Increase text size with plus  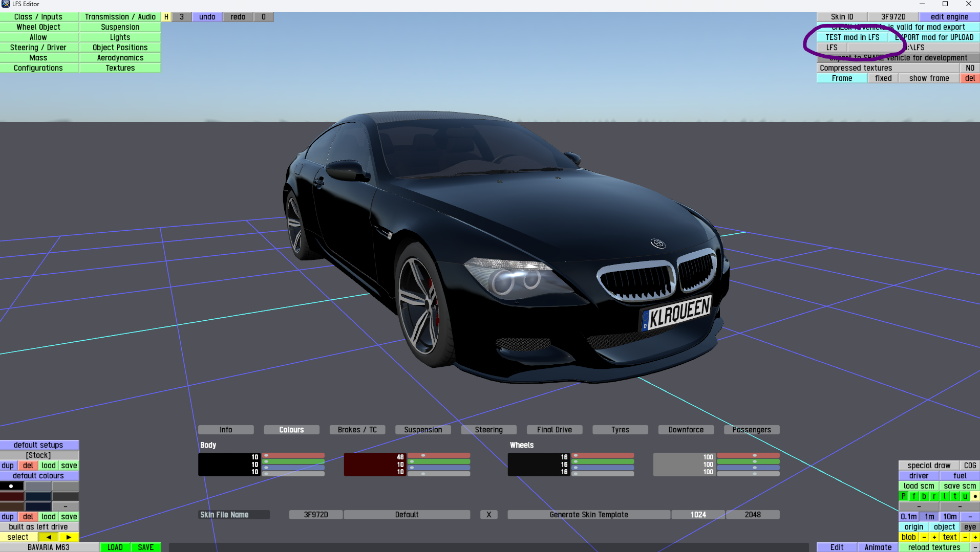click(975, 537)
